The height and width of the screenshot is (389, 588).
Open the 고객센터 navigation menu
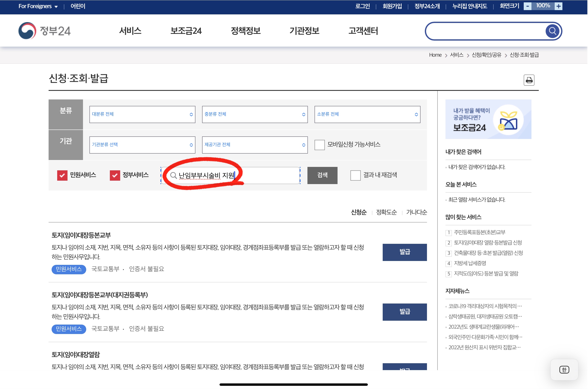point(363,31)
